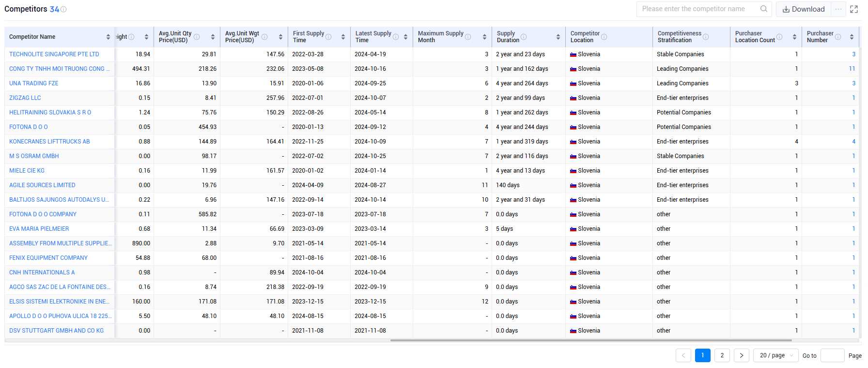Open UNA TRADING FZE link
This screenshot has width=868, height=368.
pyautogui.click(x=34, y=83)
